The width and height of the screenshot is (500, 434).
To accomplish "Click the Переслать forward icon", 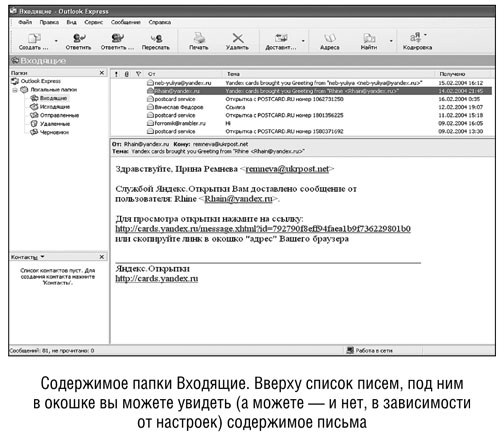I will (x=156, y=38).
